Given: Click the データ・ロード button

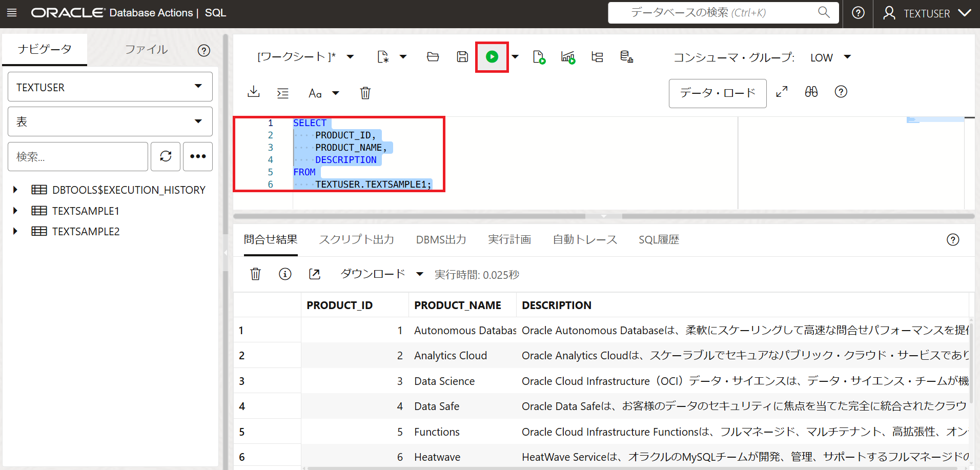Looking at the screenshot, I should 717,93.
